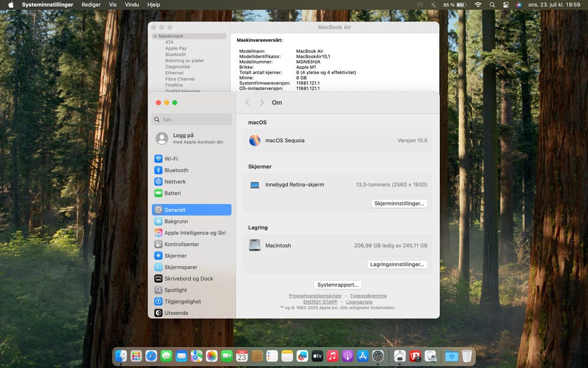588x368 pixels.
Task: Open the Downloads folder in the Dock
Action: [x=451, y=356]
